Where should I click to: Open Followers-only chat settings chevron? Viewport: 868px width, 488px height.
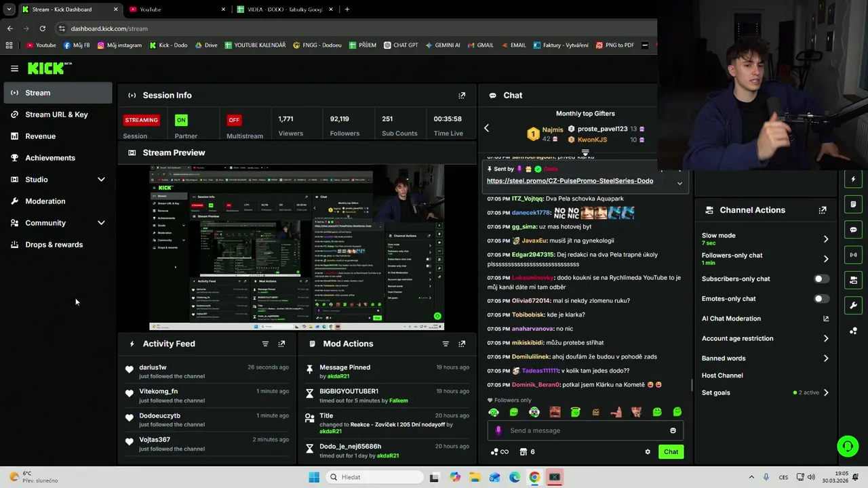pos(826,259)
